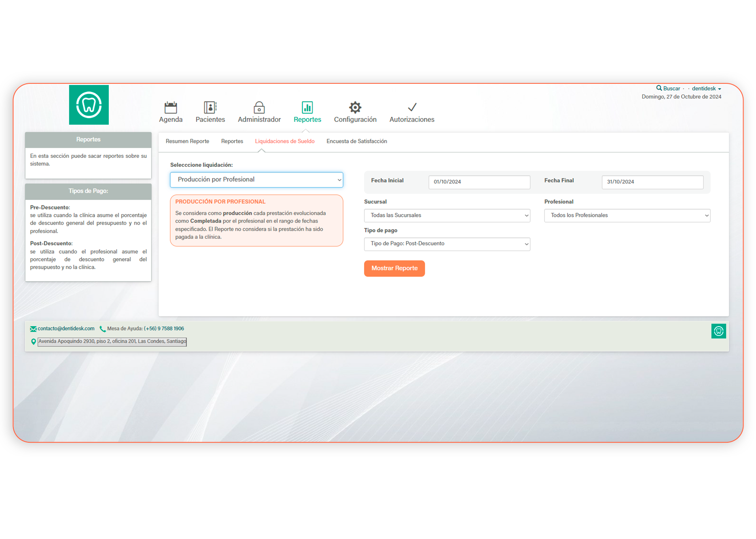Expand the dentidesk user menu
The image size is (756, 539).
[706, 89]
